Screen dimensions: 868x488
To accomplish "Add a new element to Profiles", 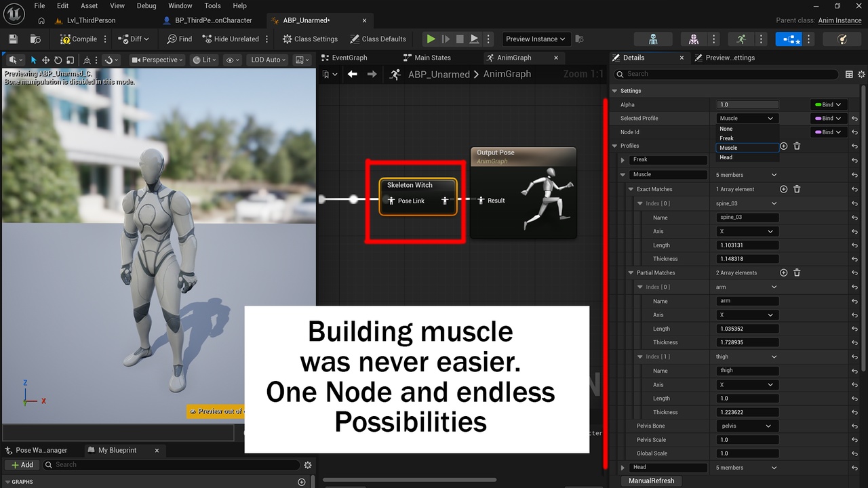I will (784, 146).
